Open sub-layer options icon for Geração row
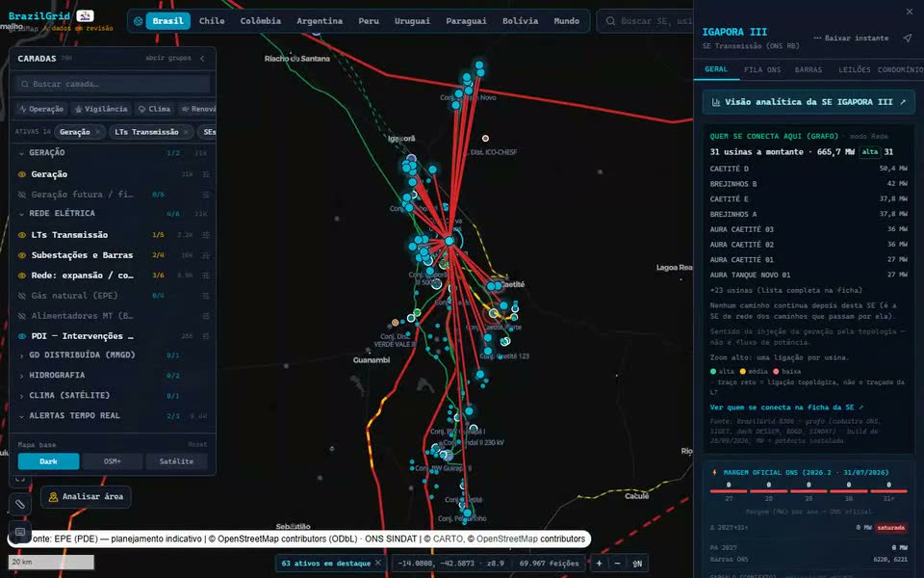The height and width of the screenshot is (578, 924). (x=206, y=174)
